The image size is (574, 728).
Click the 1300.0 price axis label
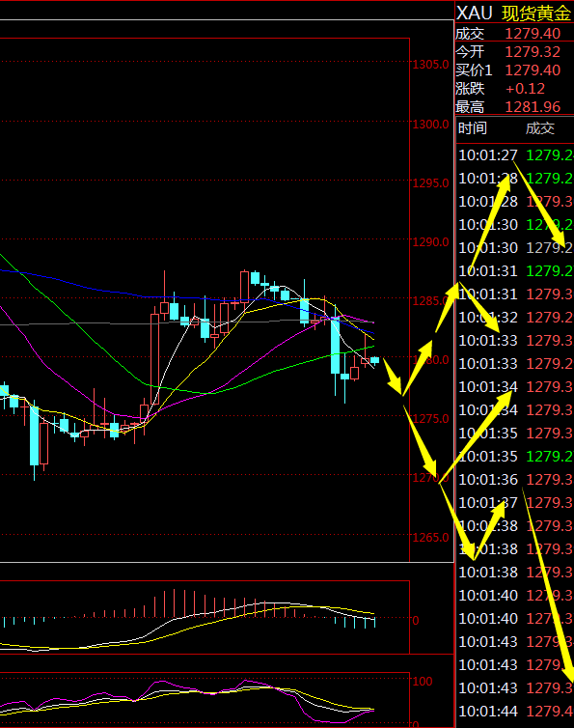pos(430,124)
